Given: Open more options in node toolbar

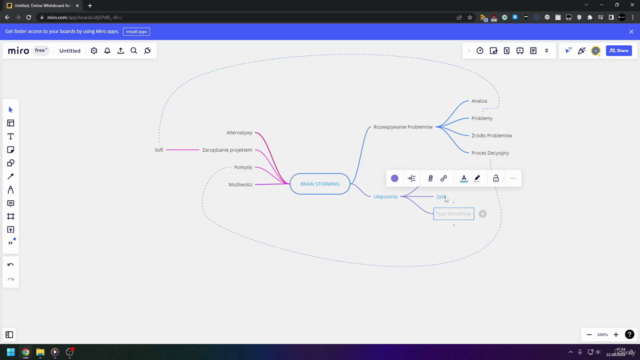Looking at the screenshot, I should (513, 178).
